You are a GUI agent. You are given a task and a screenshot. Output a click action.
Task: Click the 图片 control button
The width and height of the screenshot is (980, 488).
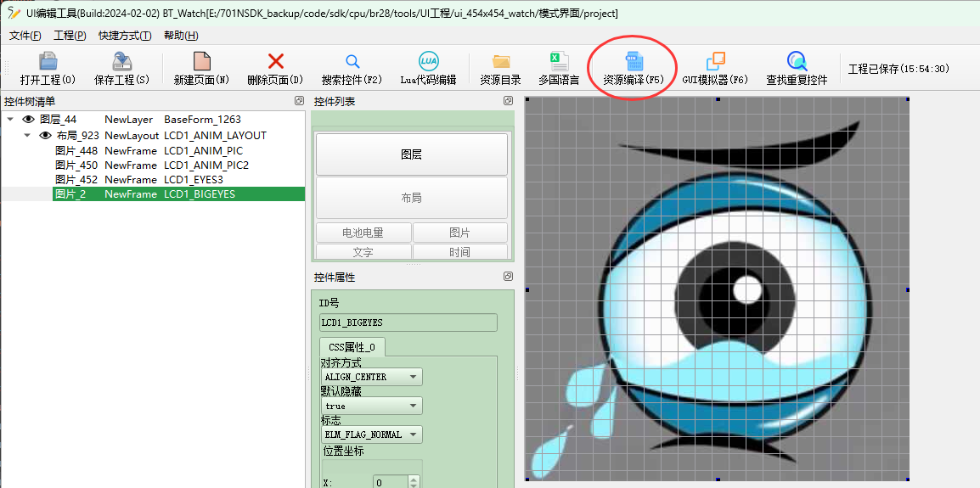click(460, 233)
